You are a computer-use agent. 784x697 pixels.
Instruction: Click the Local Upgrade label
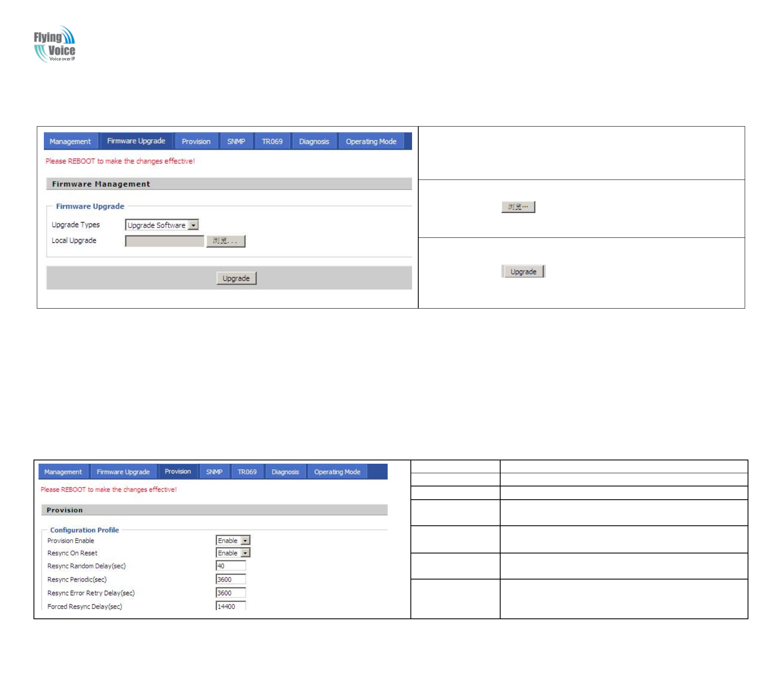coord(74,240)
